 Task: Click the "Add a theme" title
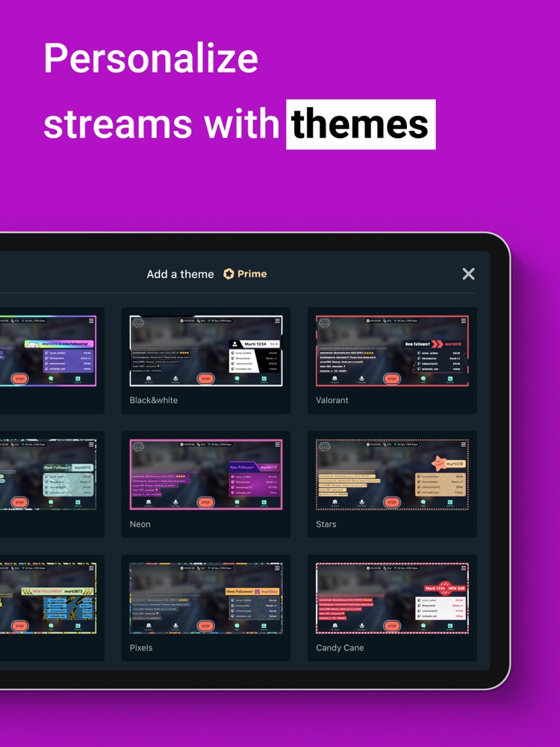[x=181, y=274]
